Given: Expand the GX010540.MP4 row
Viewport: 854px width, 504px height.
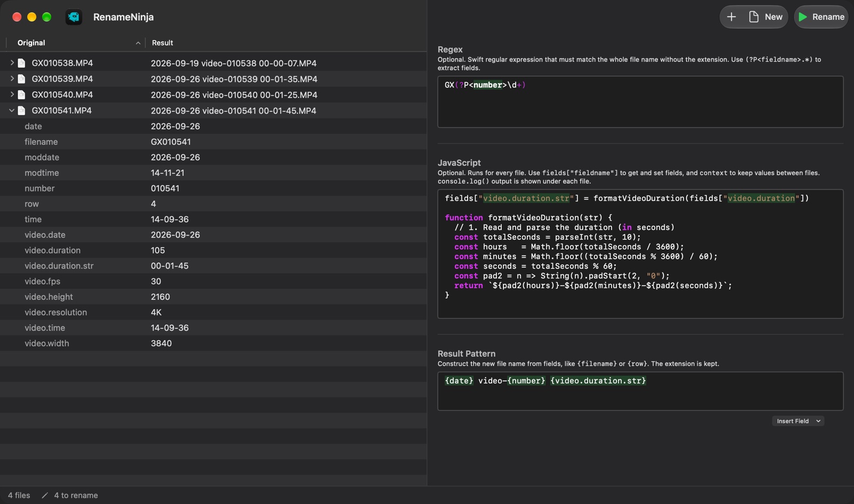Looking at the screenshot, I should click(x=12, y=94).
